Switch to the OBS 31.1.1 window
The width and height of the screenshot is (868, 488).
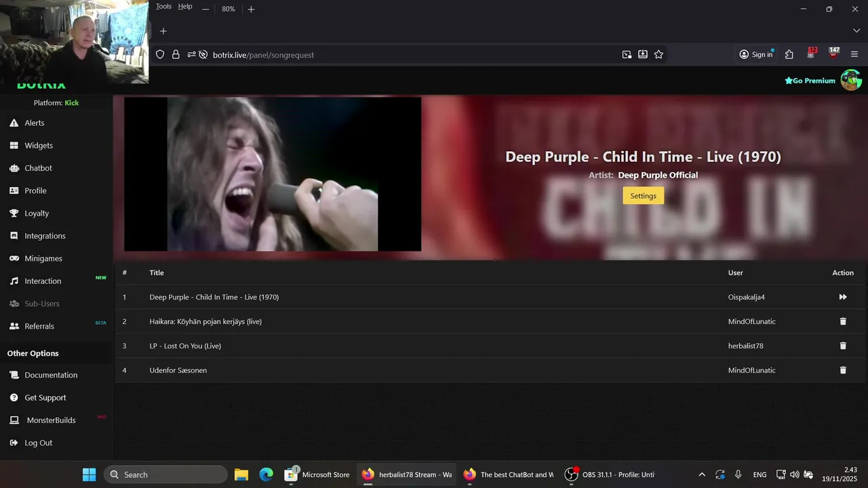(610, 474)
